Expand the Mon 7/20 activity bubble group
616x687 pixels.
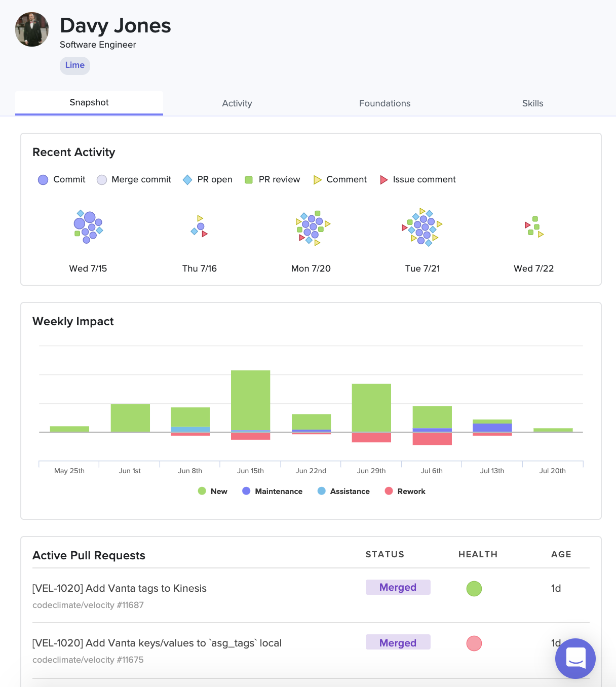(311, 228)
